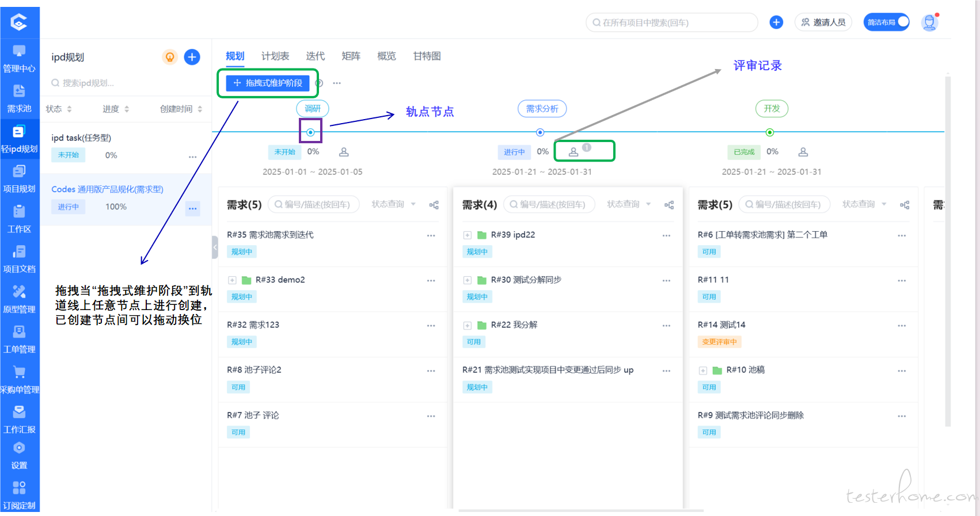Screen dimensions: 980x516
Task: Expand the R#33 demo2 requirement
Action: click(x=232, y=280)
